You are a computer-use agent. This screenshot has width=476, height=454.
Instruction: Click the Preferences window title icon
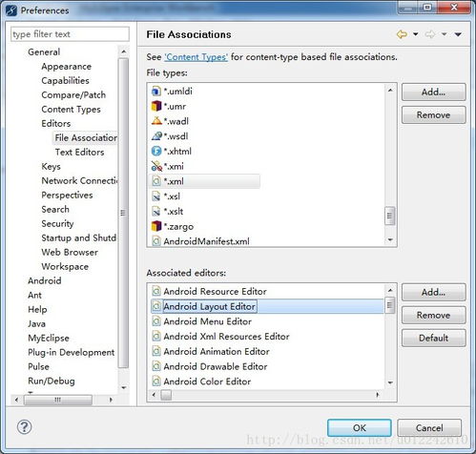pos(11,10)
